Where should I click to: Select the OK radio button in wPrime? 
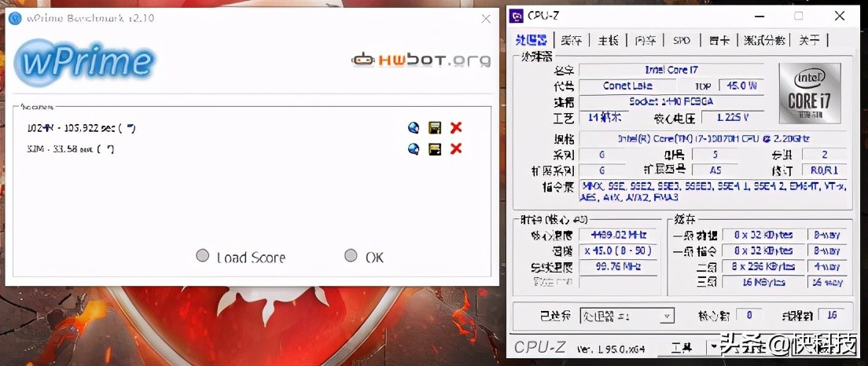[351, 255]
